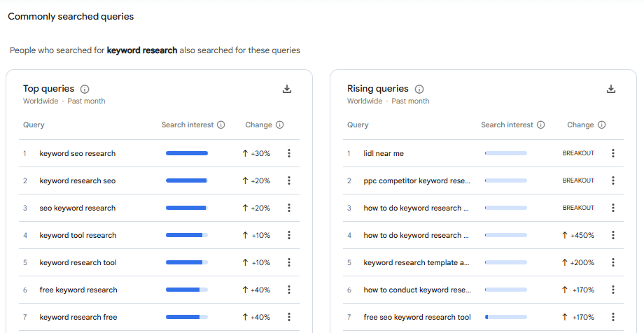This screenshot has height=333, width=644.
Task: Click the Query column header in Rising queries
Action: (358, 125)
